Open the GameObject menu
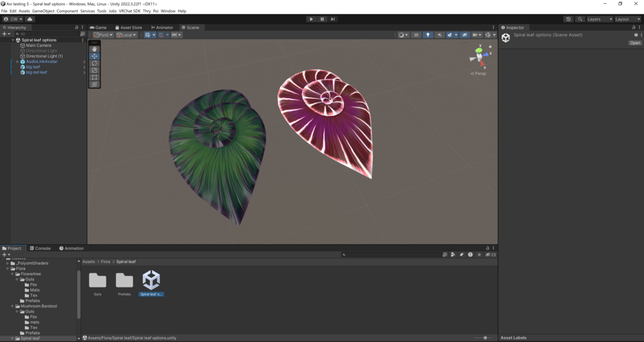The image size is (644, 342). [x=43, y=11]
